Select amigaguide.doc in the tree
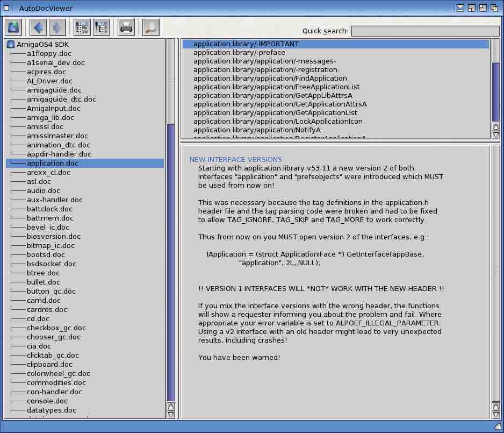This screenshot has width=504, height=433. click(54, 90)
